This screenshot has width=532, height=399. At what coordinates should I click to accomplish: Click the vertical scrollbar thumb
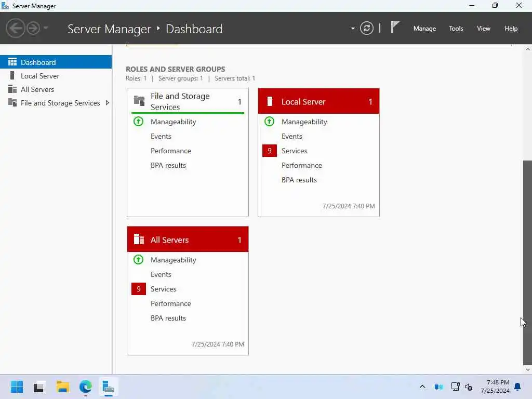pos(527,262)
